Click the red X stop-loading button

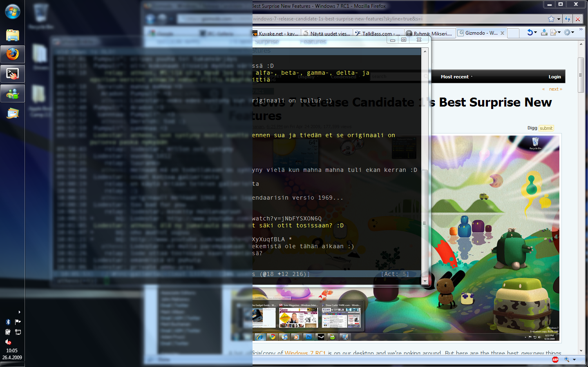[578, 19]
